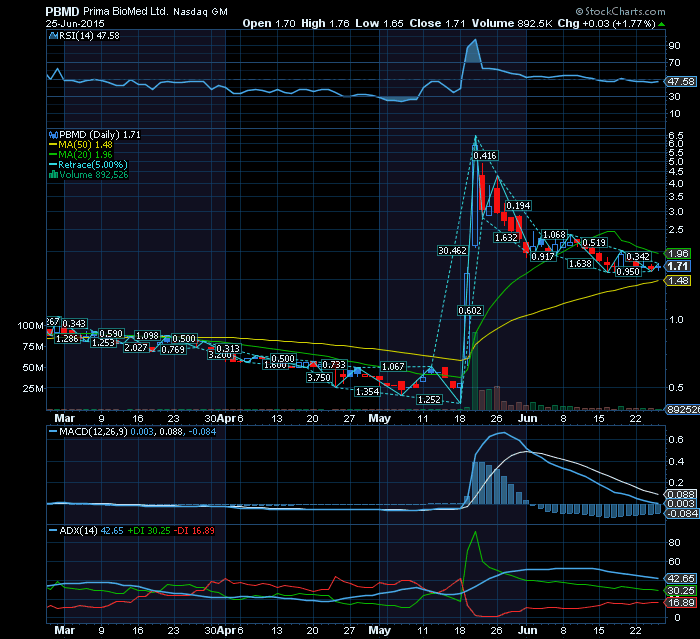
Task: Click the 1.71 last price axis tag
Action: [678, 267]
